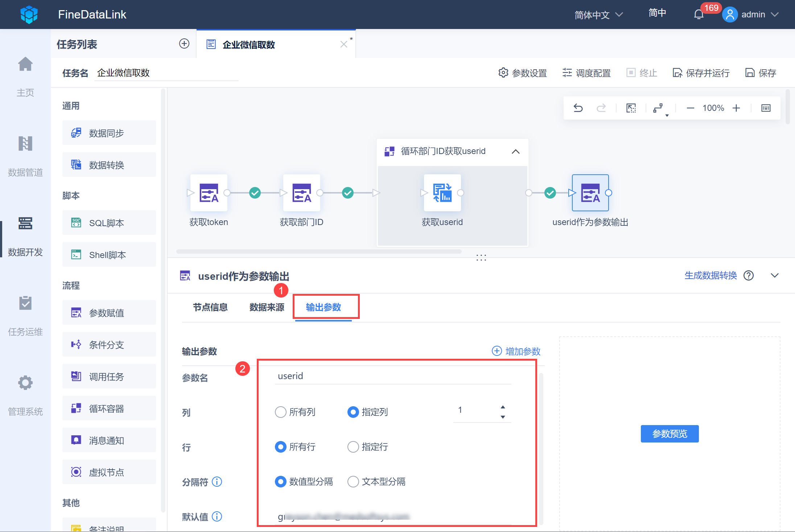Select 文本型分隔 radio option

[353, 482]
